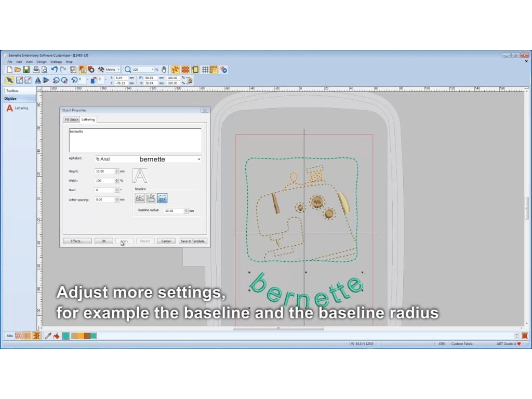This screenshot has height=399, width=532.
Task: Open a design with the folder icon
Action: point(18,70)
